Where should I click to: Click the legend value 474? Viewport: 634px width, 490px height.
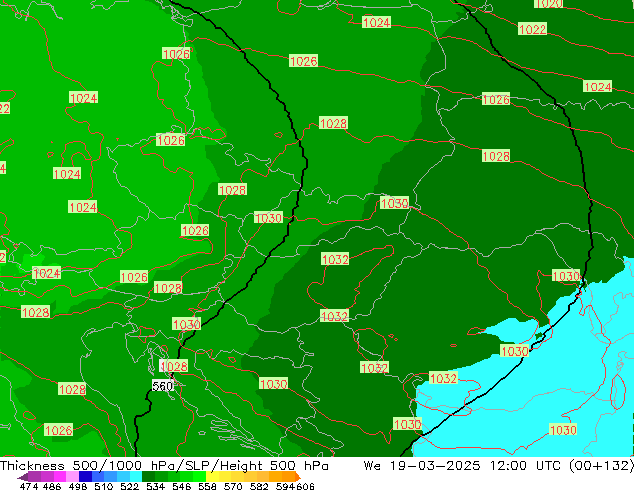(29, 486)
